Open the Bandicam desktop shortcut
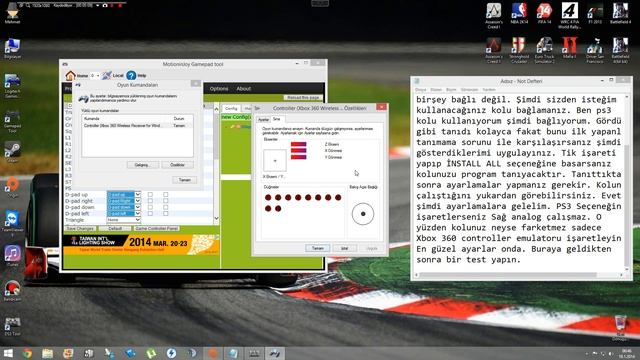640x360 pixels. 12,291
